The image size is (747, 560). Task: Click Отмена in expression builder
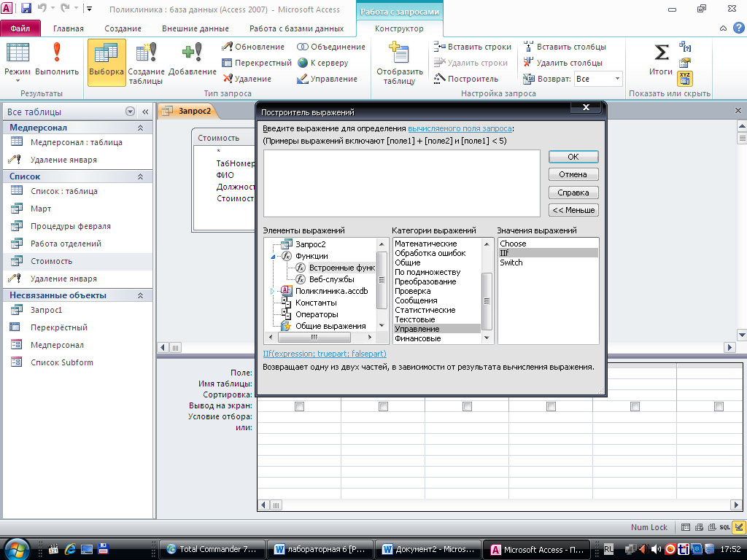coord(573,174)
